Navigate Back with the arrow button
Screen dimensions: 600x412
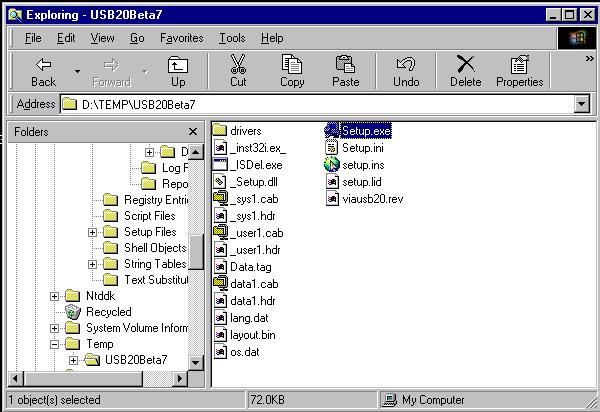coord(43,70)
